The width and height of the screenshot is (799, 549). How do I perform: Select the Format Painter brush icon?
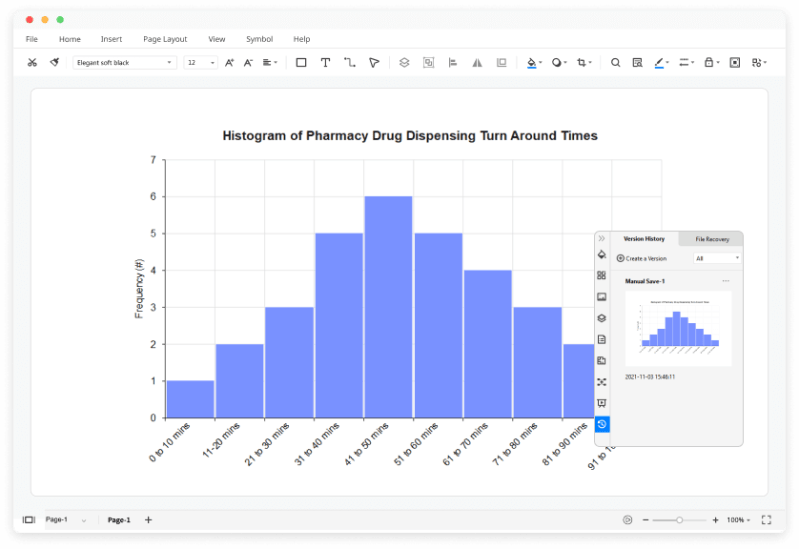tap(55, 62)
